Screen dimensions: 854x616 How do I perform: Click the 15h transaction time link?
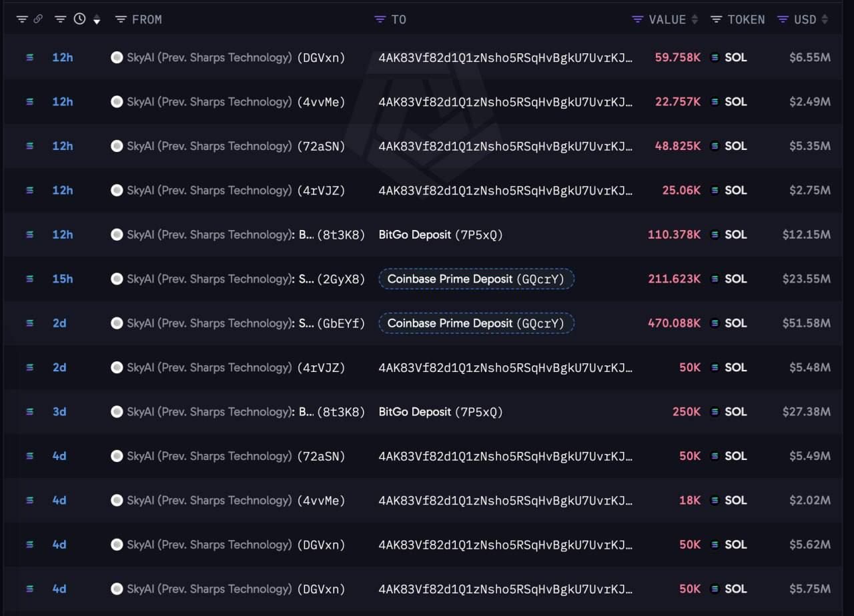63,279
